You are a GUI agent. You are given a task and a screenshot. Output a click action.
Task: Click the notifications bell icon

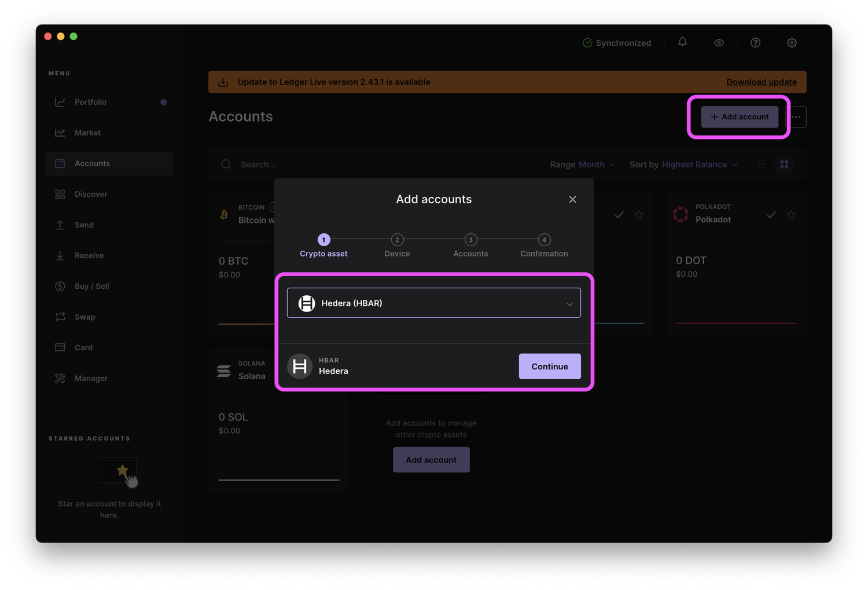click(x=682, y=42)
